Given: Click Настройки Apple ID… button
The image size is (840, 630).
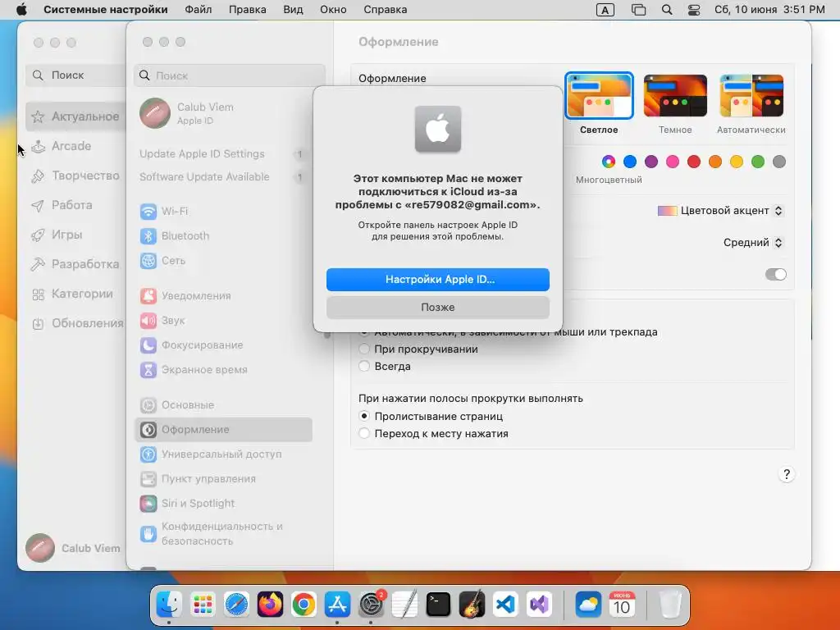Looking at the screenshot, I should [438, 280].
